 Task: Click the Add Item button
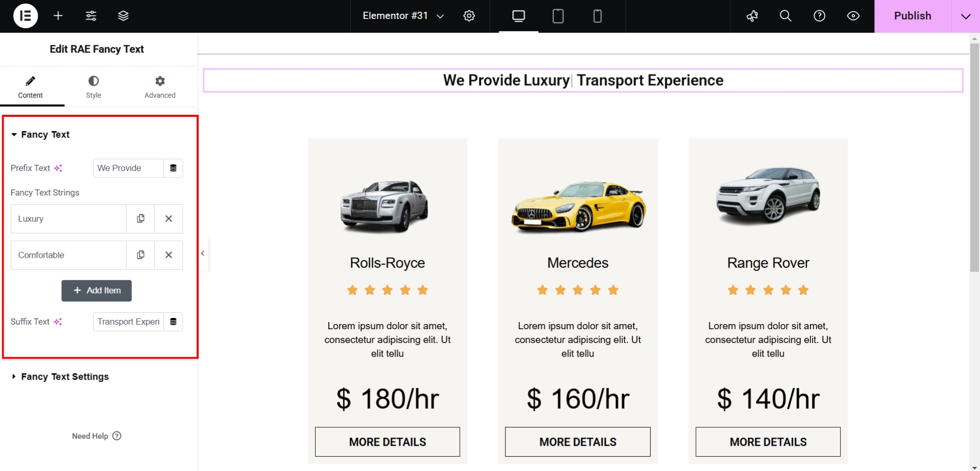click(x=97, y=290)
